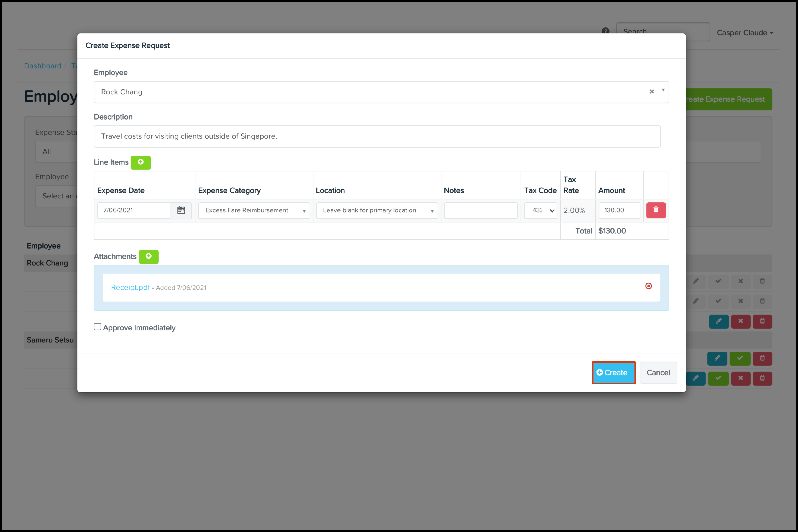Viewport: 798px width, 532px height.
Task: Click the Amount field showing 130.00
Action: pyautogui.click(x=619, y=210)
